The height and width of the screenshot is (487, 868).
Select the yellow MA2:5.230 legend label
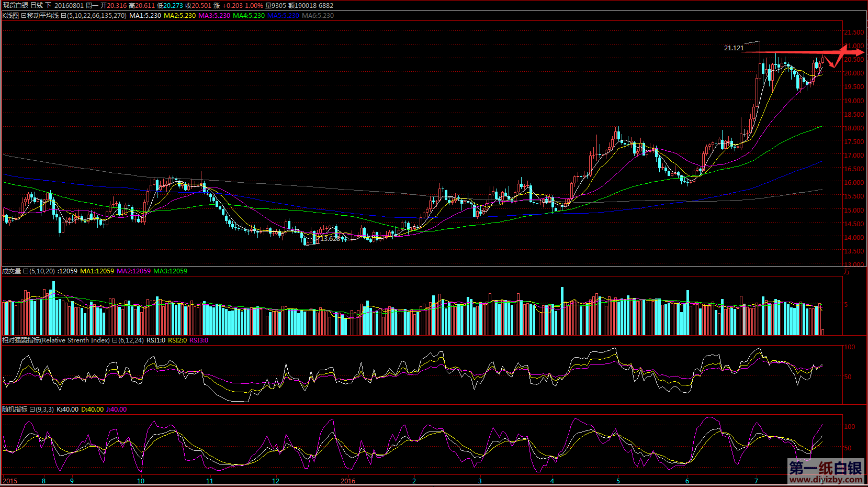pos(179,16)
